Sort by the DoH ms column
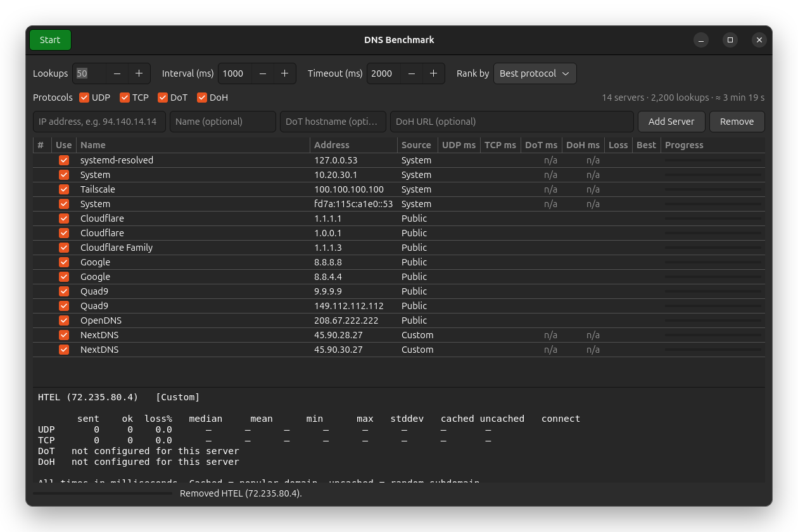The height and width of the screenshot is (532, 798). (x=583, y=145)
